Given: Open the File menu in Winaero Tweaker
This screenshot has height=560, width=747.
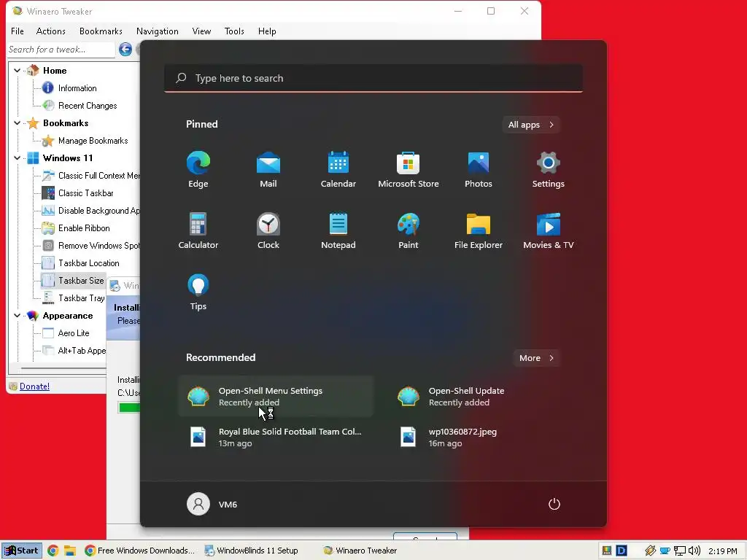Looking at the screenshot, I should (x=18, y=31).
